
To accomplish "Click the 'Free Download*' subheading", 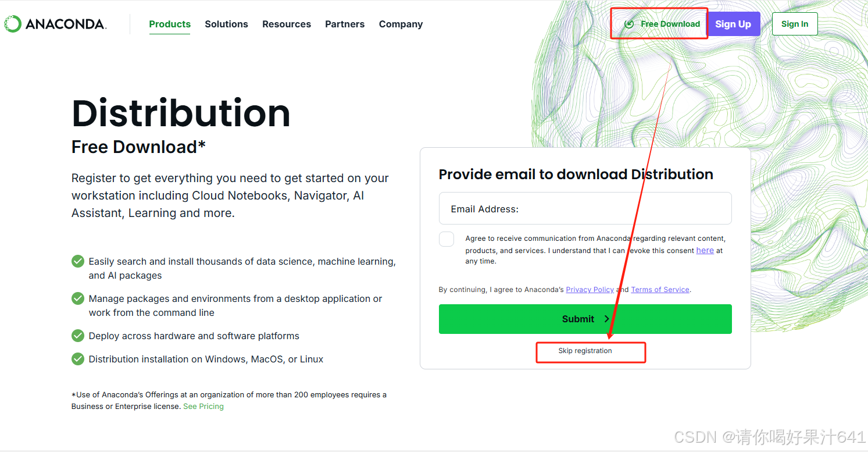I will pyautogui.click(x=138, y=147).
